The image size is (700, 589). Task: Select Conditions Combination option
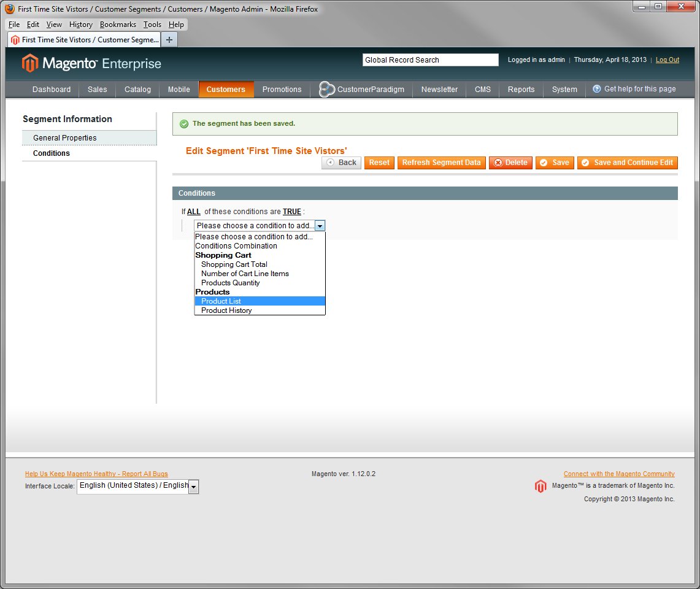[x=260, y=246]
